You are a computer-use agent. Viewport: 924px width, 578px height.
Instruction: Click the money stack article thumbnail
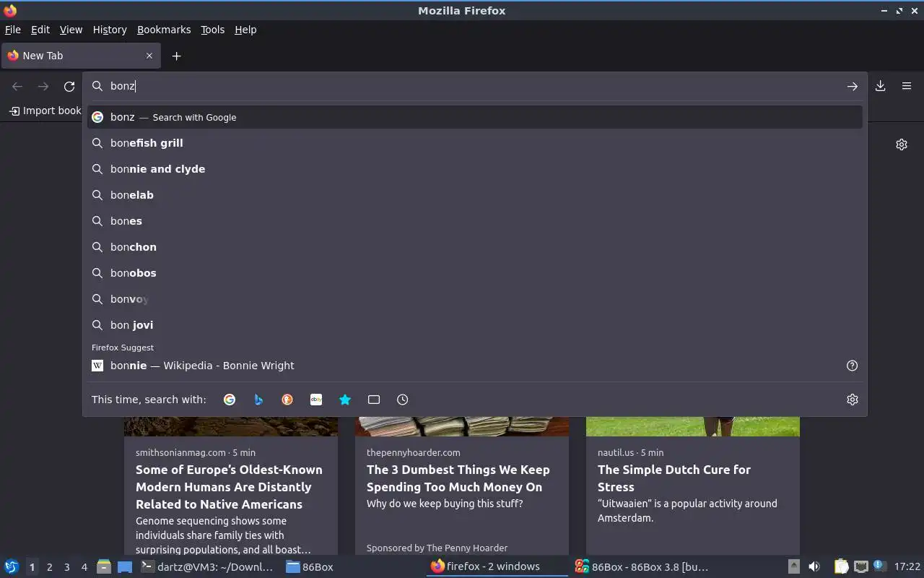click(x=462, y=426)
